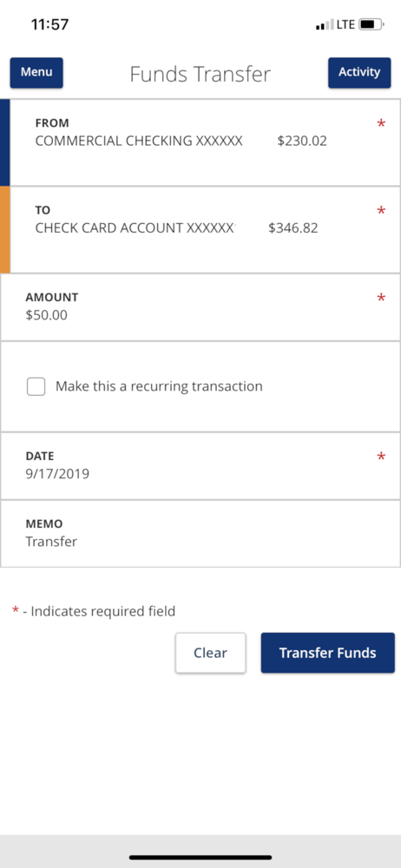Image resolution: width=401 pixels, height=868 pixels.
Task: Tap the red asterisk in AMOUNT row
Action: [x=381, y=299]
